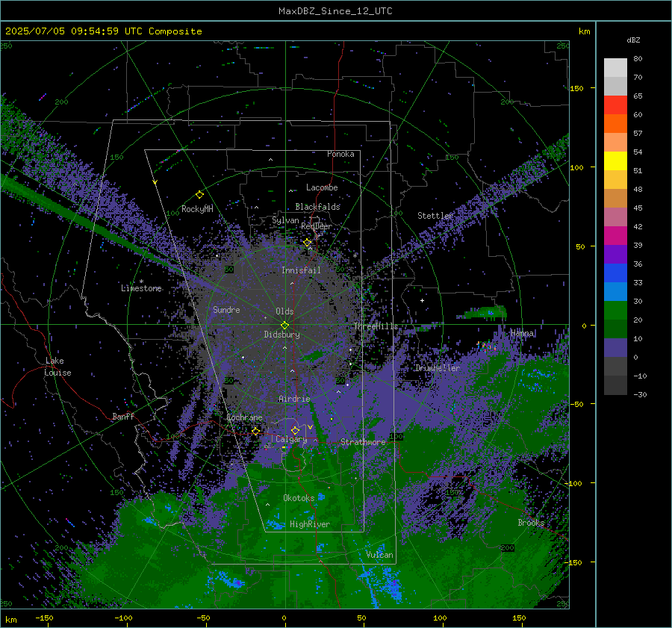672x628 pixels.
Task: Click the yellow diamond marker at Red Deer
Action: (308, 243)
